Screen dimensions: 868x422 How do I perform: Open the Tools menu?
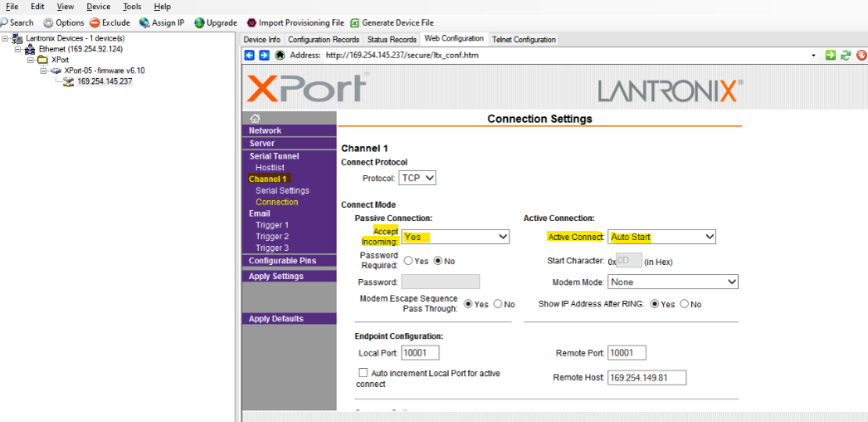132,7
